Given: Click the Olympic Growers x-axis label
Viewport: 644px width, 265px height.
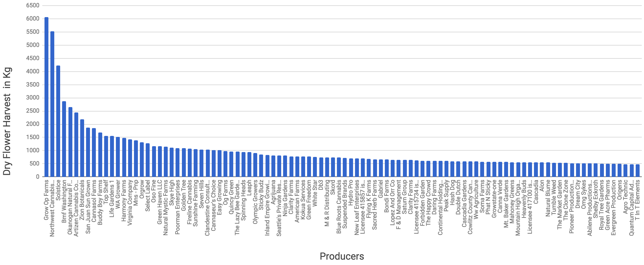Looking at the screenshot, I should pos(255,202).
